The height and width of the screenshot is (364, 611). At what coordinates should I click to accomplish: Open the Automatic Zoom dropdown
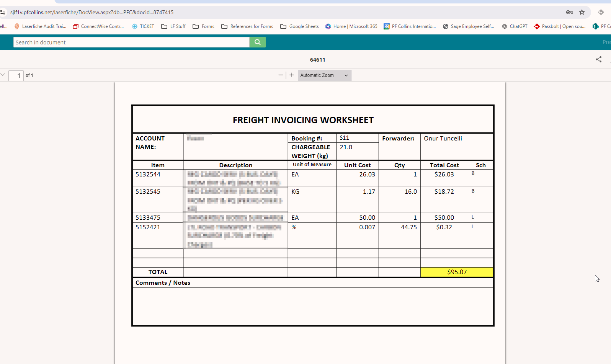point(324,75)
